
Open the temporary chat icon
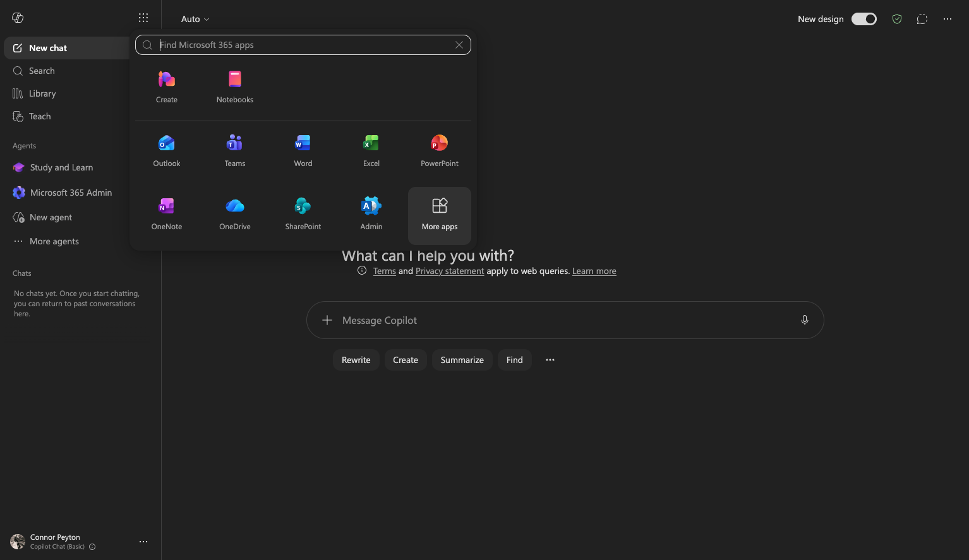tap(922, 19)
